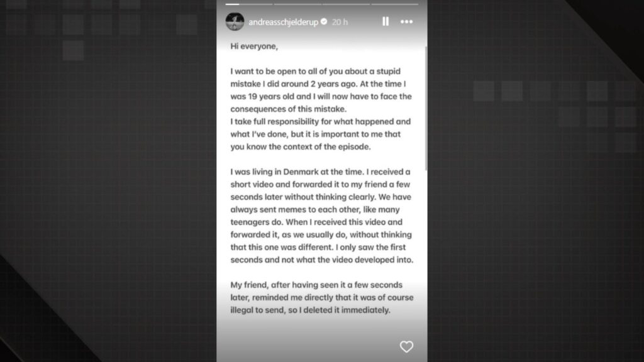This screenshot has width=644, height=362.
Task: Like the story with the heart icon
Action: point(406,346)
